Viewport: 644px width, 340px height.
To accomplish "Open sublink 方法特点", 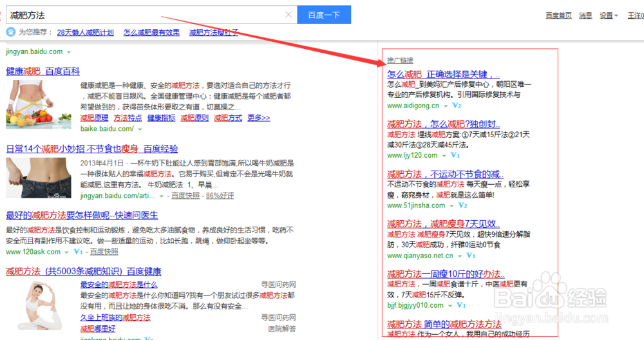I will [128, 118].
